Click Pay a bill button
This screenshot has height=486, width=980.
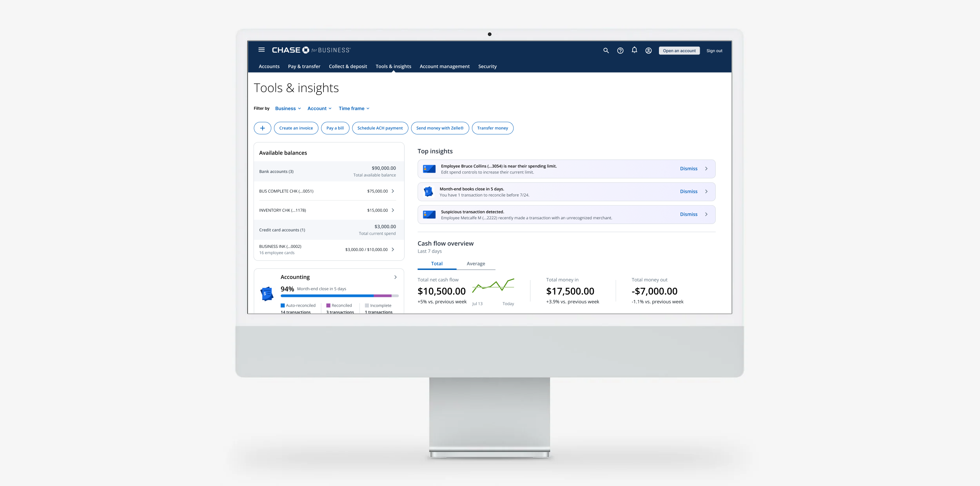pyautogui.click(x=335, y=128)
